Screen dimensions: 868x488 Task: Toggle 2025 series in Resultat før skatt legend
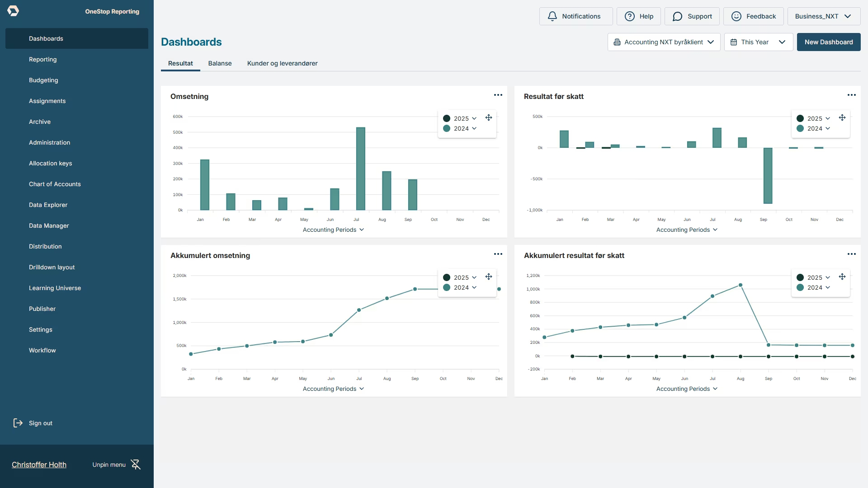pyautogui.click(x=814, y=118)
